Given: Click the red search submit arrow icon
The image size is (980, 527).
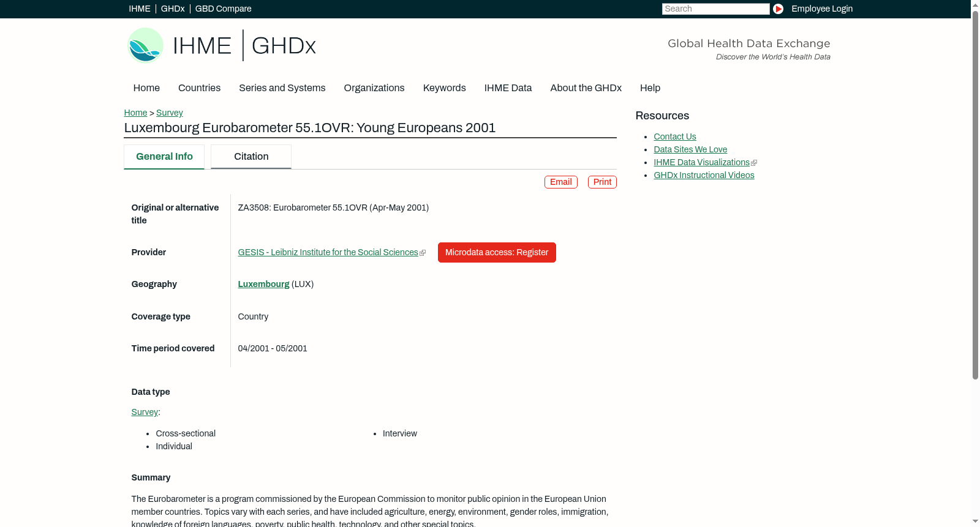Looking at the screenshot, I should pos(778,9).
